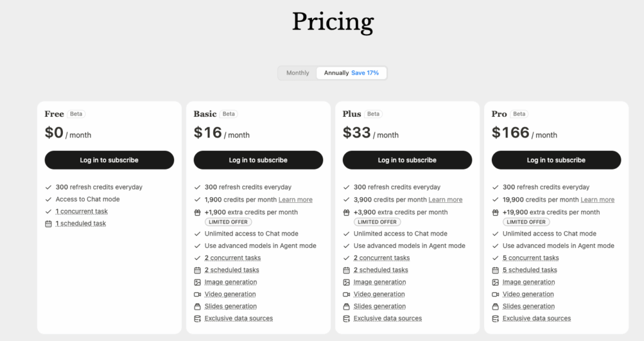Click the calendar icon in the Pro plan
Image resolution: width=644 pixels, height=341 pixels.
click(496, 270)
